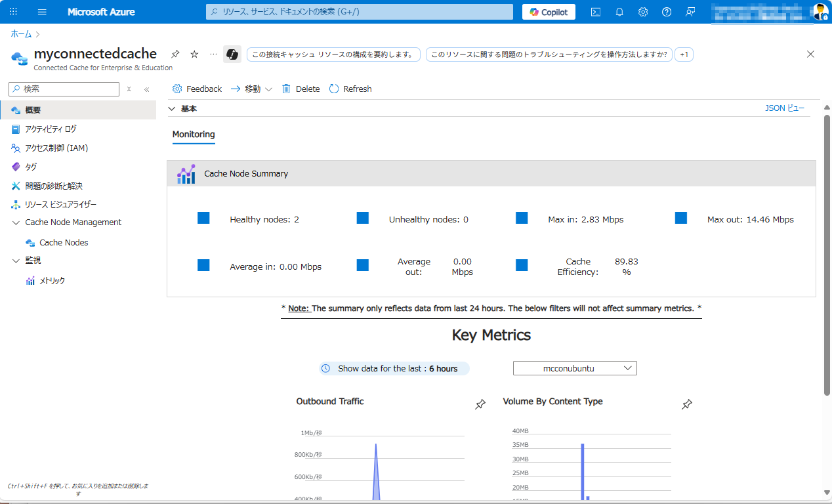
Task: Collapse the 基本 section
Action: (171, 108)
